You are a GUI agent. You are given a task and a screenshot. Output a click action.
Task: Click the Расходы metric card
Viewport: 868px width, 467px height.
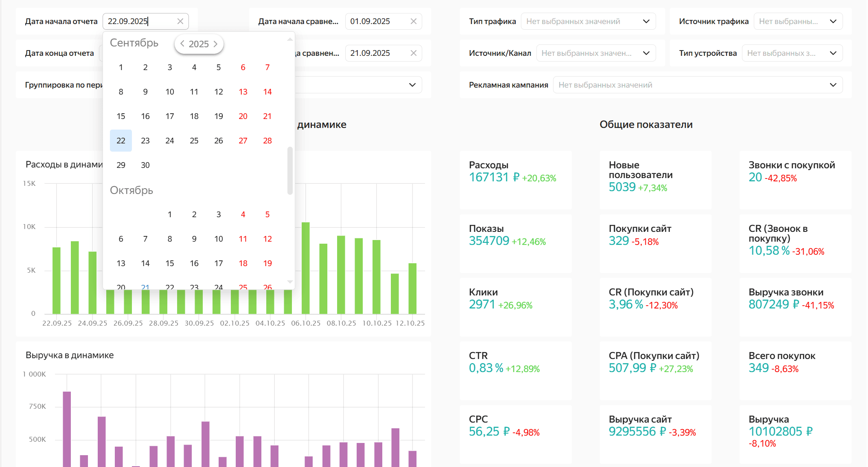tap(515, 179)
